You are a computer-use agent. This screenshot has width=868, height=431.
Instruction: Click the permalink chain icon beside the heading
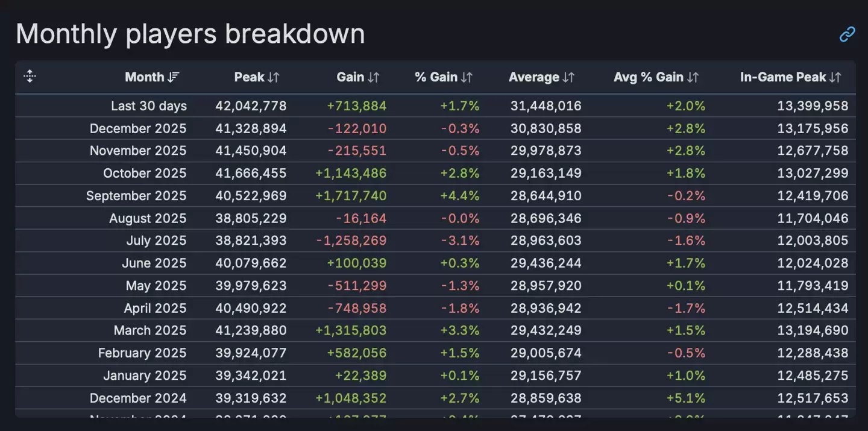[x=847, y=34]
